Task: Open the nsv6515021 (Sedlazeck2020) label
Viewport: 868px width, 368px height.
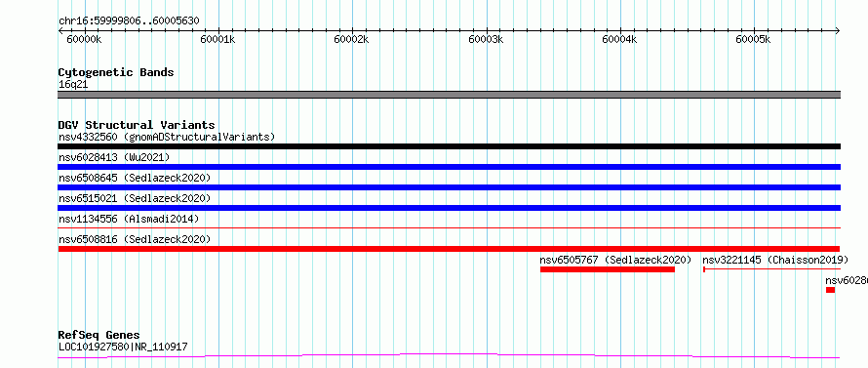Action: point(135,198)
